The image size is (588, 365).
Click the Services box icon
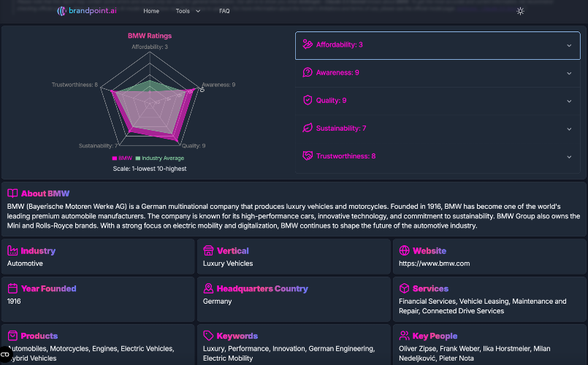coord(404,288)
